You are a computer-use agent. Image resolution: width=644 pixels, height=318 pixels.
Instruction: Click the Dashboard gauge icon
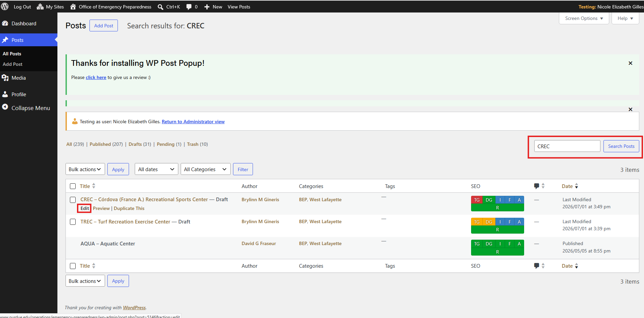5,23
